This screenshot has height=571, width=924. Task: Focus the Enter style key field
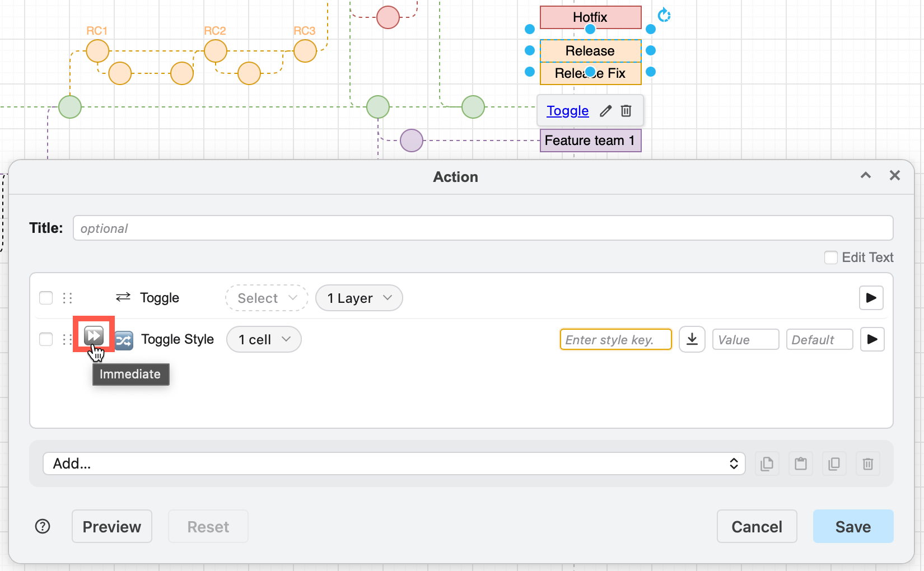tap(616, 339)
